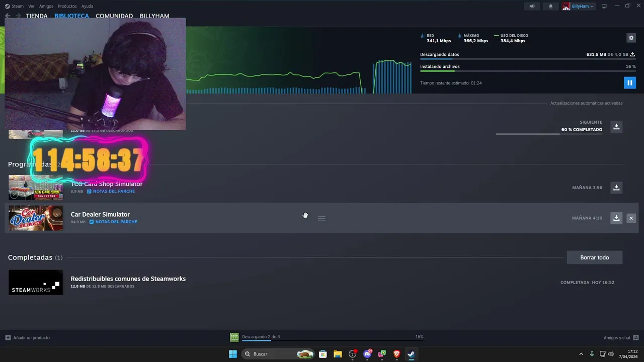This screenshot has height=362, width=644.
Task: Open download settings gear icon
Action: 631,38
